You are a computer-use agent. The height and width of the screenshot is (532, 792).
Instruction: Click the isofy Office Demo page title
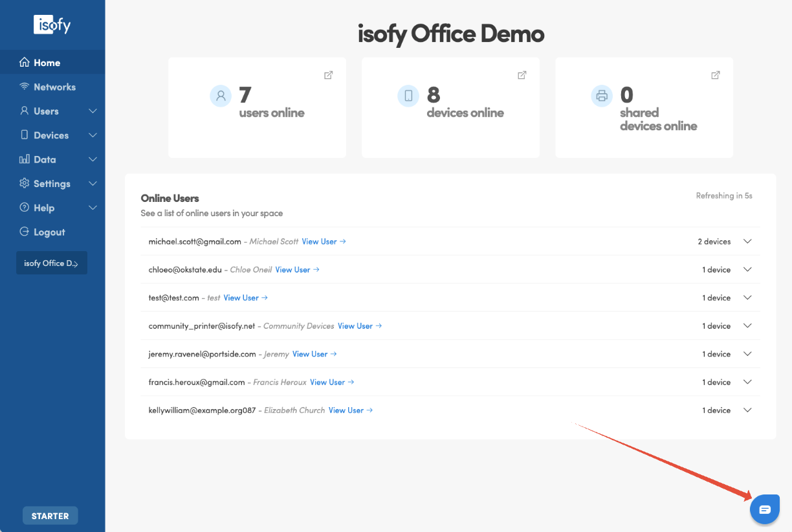coord(451,34)
